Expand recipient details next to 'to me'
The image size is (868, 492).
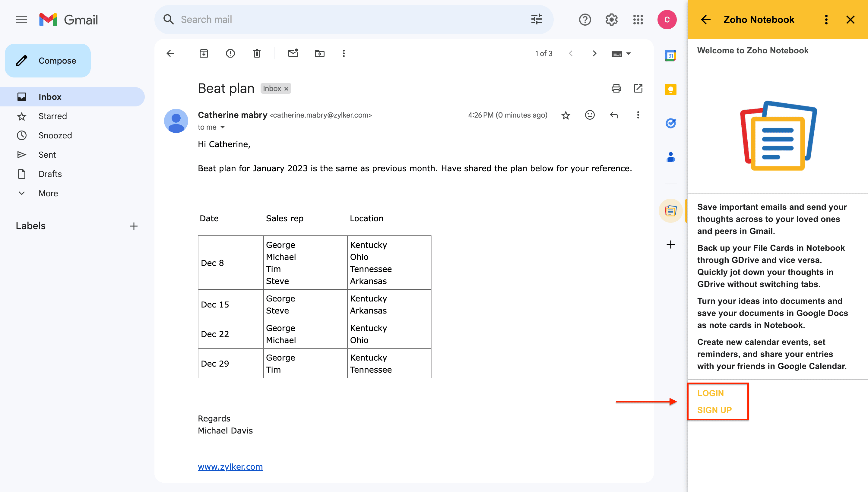pyautogui.click(x=222, y=128)
